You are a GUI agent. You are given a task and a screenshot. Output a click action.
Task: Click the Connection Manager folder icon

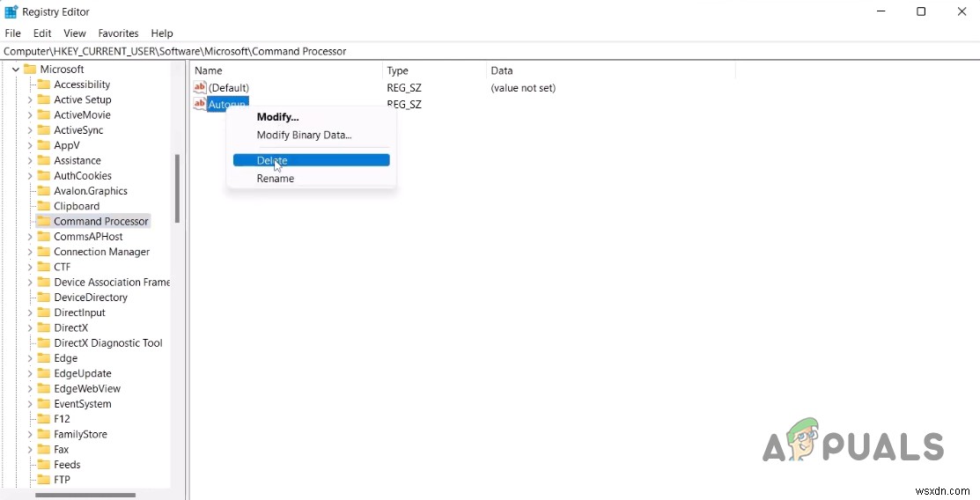pos(43,252)
